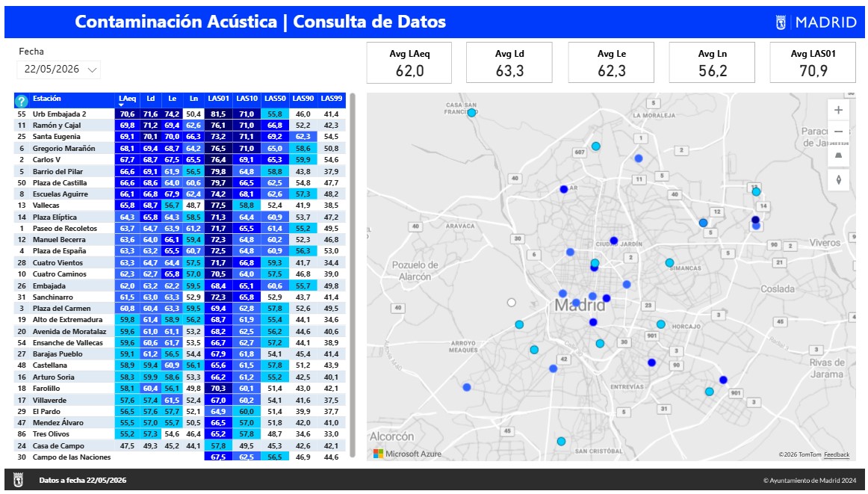Select the Carlos V station row
The width and height of the screenshot is (868, 494).
click(180, 159)
